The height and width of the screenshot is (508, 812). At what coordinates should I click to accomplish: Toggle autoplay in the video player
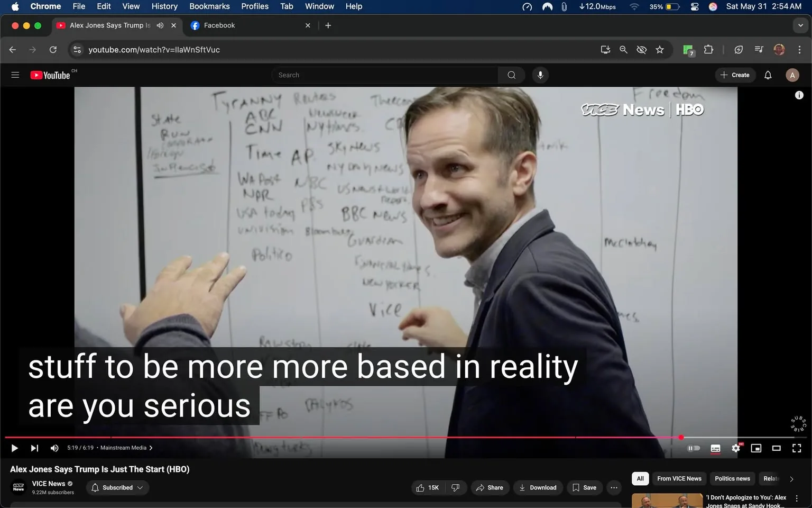(694, 448)
